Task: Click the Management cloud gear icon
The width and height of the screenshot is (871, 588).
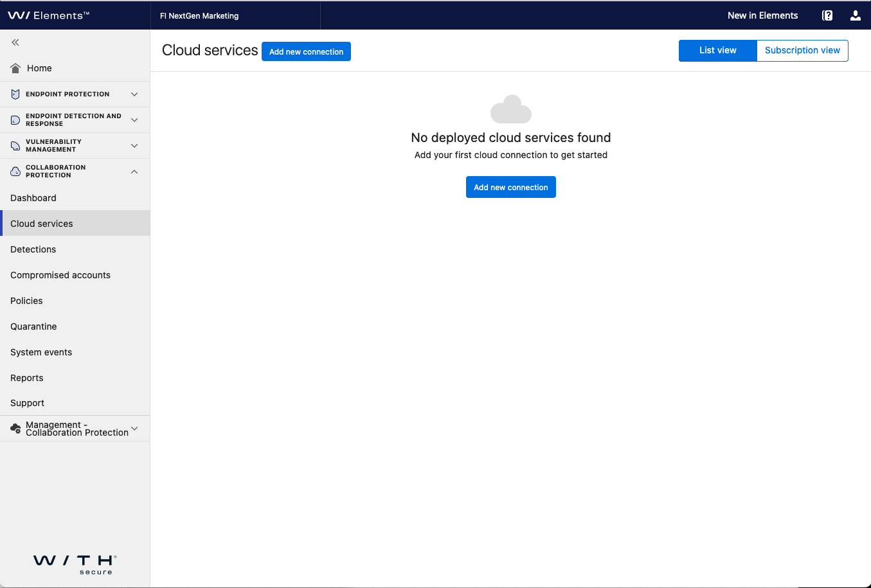Action: tap(15, 429)
